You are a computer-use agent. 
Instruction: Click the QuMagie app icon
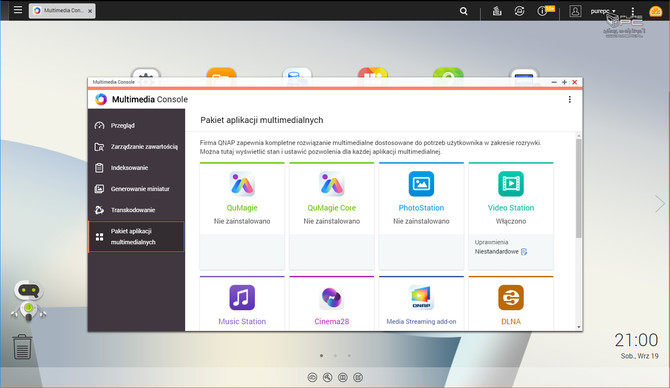(242, 184)
